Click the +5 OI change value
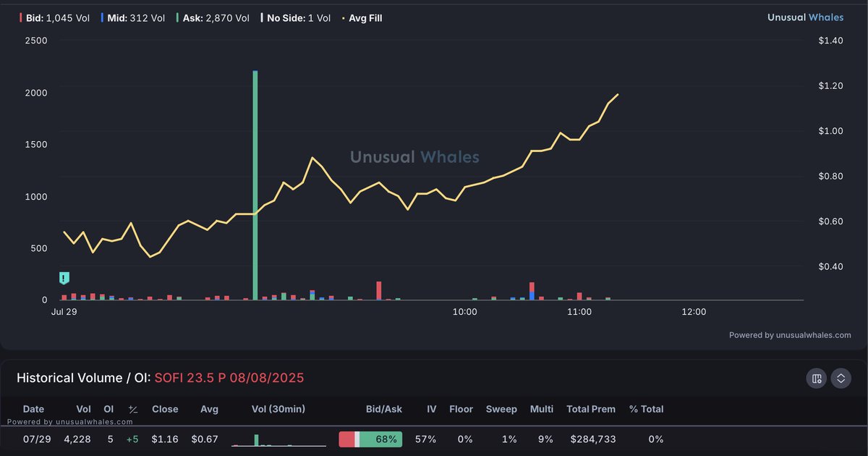 click(x=132, y=439)
